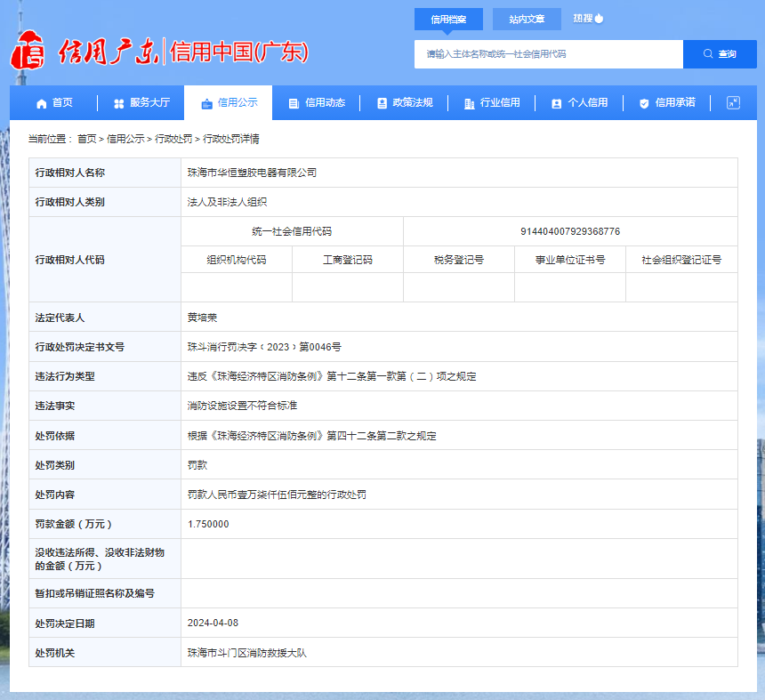Click the building icon beside 行业信用

470,103
